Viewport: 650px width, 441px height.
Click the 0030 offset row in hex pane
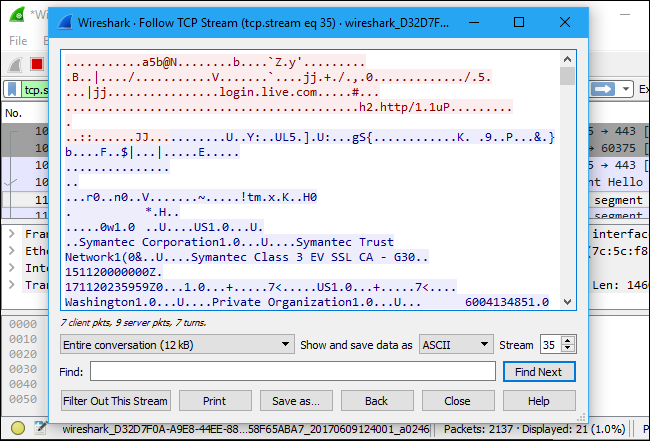(23, 369)
